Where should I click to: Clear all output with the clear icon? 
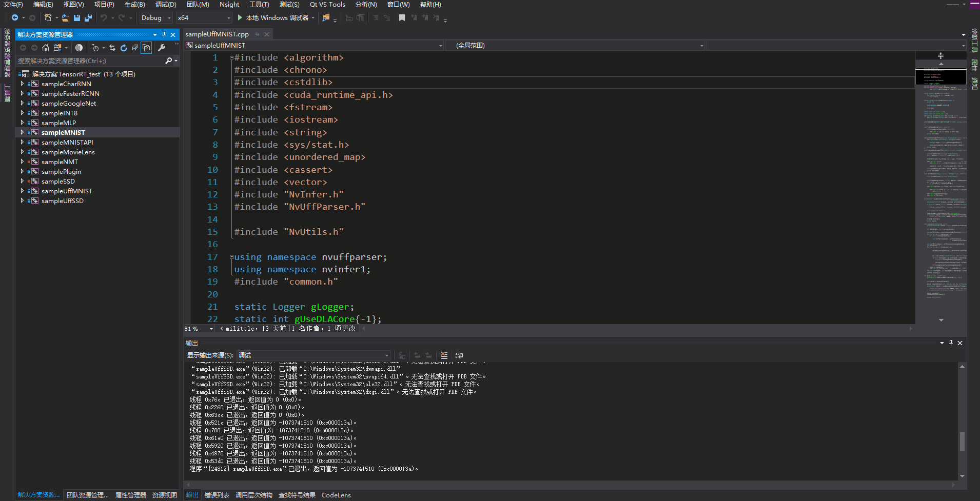(x=444, y=355)
